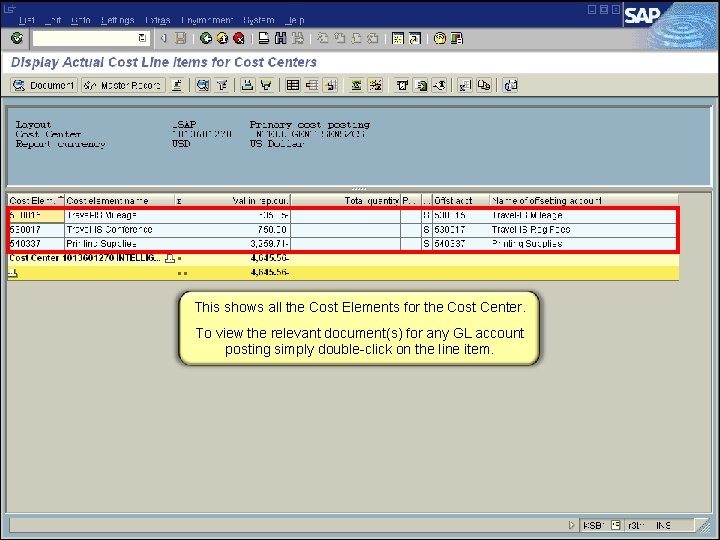Expand the command field history dropdown
This screenshot has width=720, height=540.
pyautogui.click(x=142, y=38)
